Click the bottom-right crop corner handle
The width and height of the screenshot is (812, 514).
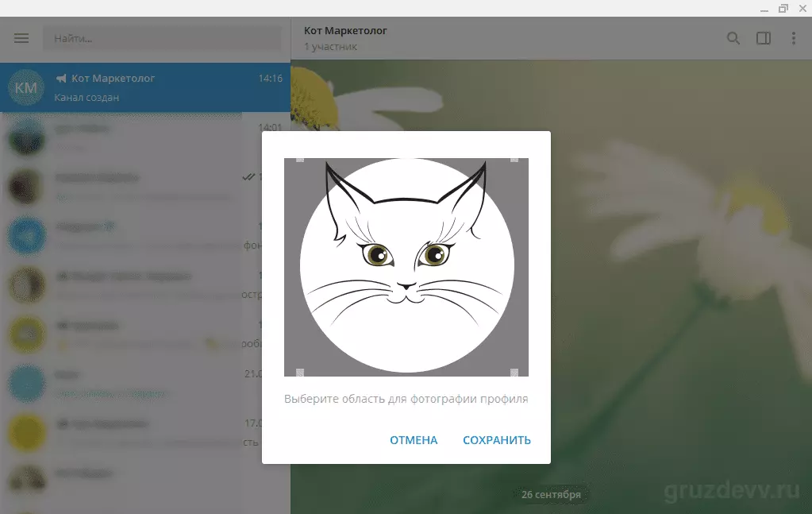[514, 373]
